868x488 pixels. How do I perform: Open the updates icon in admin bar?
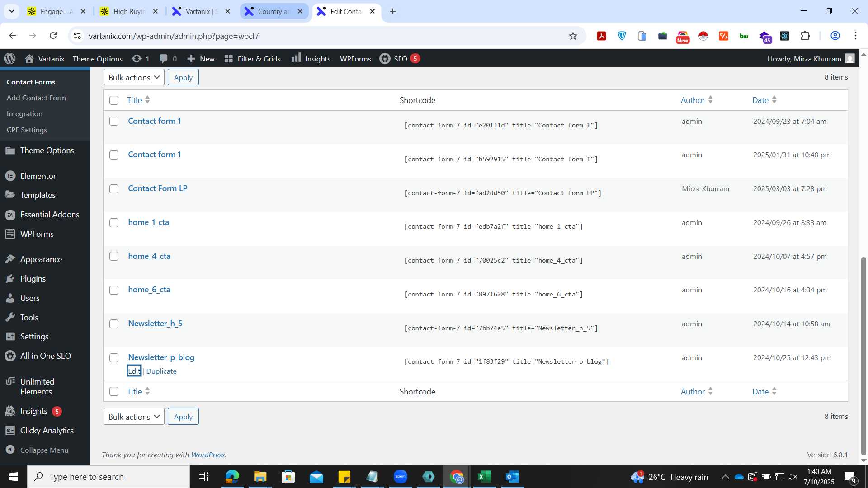(137, 59)
